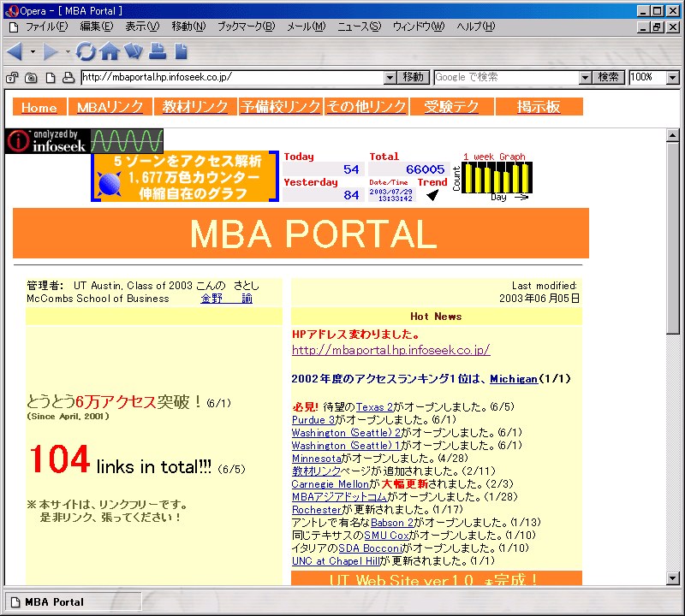Open the Texas 2 link
The height and width of the screenshot is (616, 685).
click(x=374, y=407)
